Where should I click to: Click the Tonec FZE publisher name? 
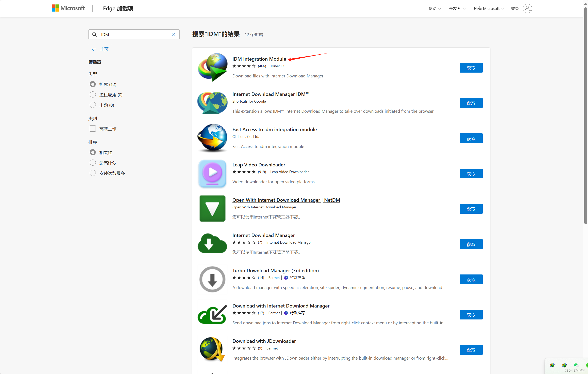point(278,66)
